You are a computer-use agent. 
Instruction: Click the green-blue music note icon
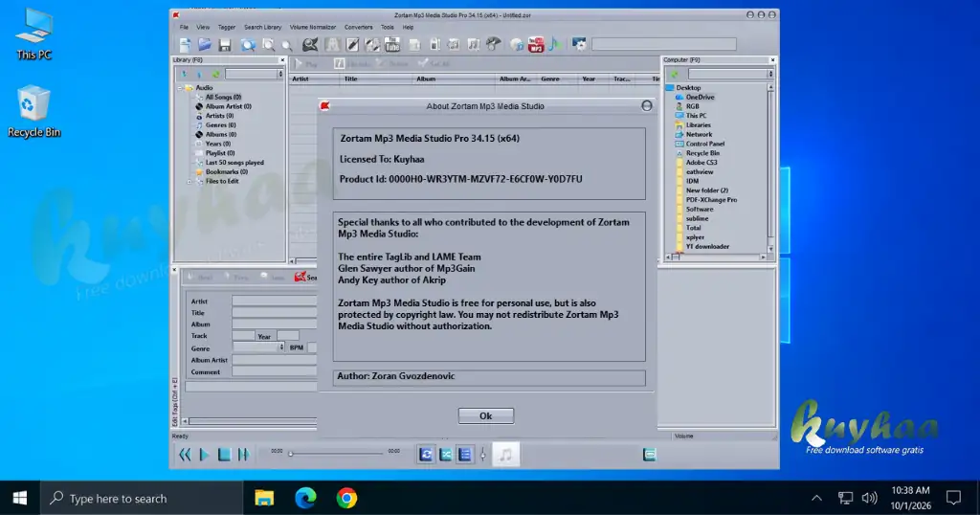tap(554, 44)
